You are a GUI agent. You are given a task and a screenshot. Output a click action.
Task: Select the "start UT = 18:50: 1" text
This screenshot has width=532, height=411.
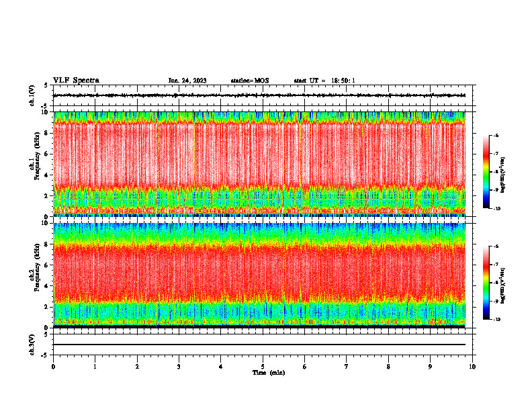324,81
